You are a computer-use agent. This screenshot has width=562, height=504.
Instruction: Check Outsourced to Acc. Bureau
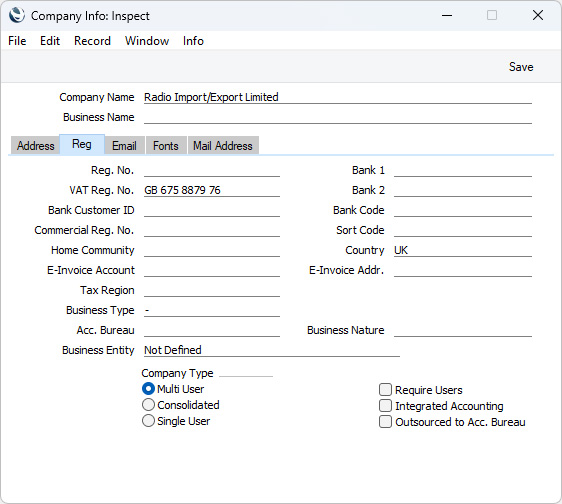click(x=385, y=422)
